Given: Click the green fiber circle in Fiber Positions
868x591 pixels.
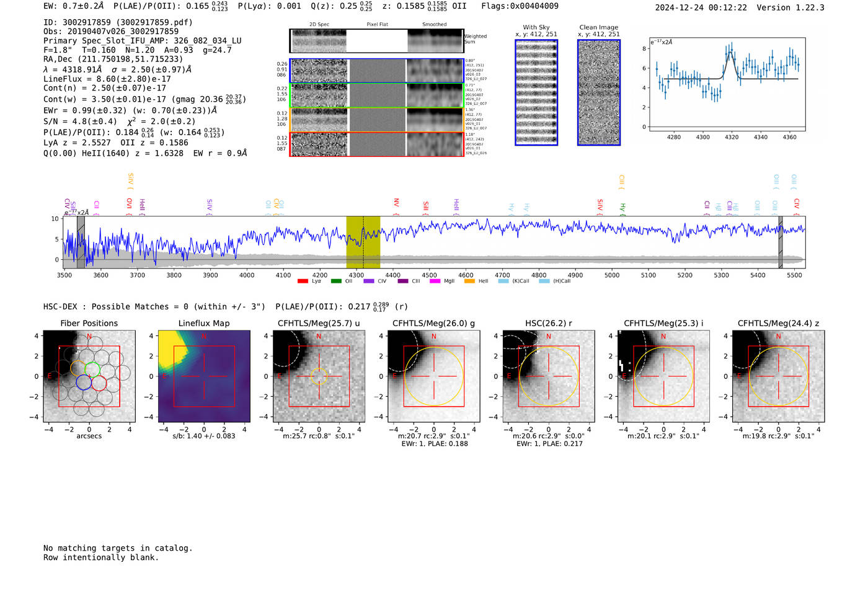Looking at the screenshot, I should pos(92,368).
